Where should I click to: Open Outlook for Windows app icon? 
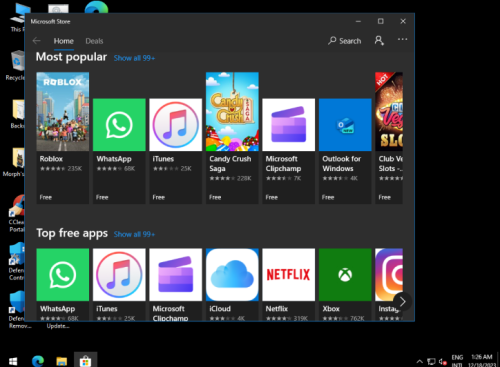(x=345, y=125)
